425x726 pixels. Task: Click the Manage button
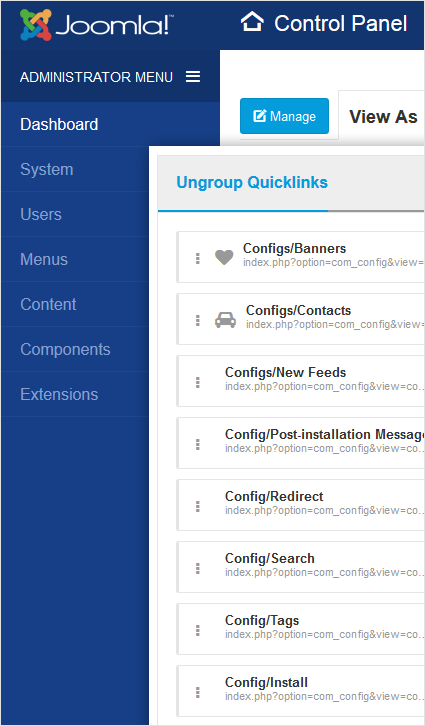click(284, 116)
